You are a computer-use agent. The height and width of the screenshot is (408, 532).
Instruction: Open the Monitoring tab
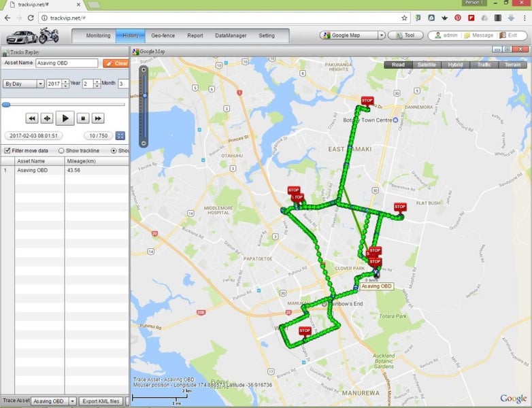coord(98,35)
